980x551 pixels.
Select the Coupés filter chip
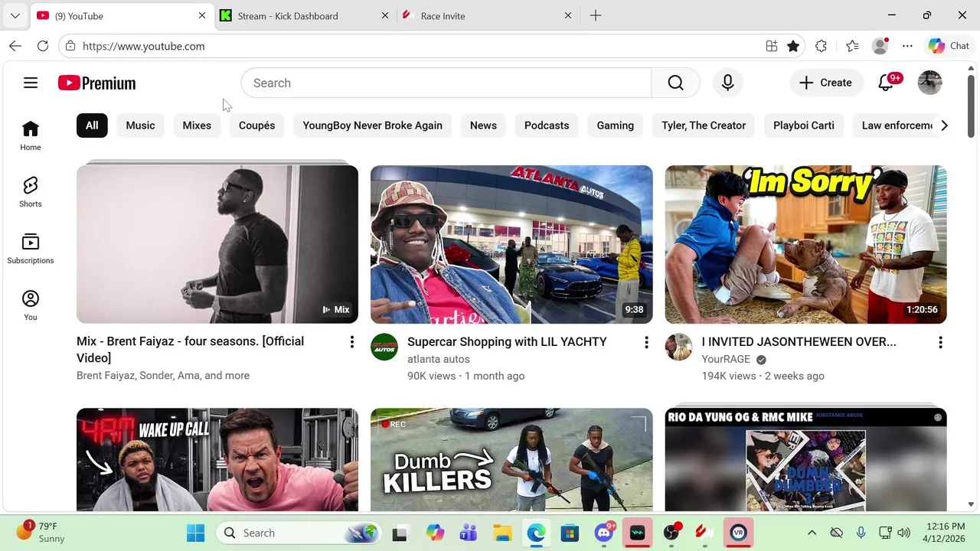pyautogui.click(x=256, y=126)
